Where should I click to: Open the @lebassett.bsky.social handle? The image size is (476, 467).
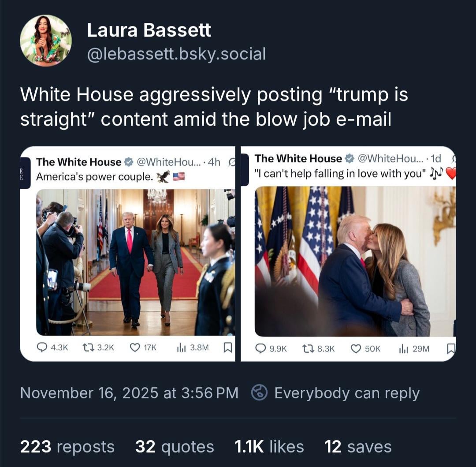176,54
